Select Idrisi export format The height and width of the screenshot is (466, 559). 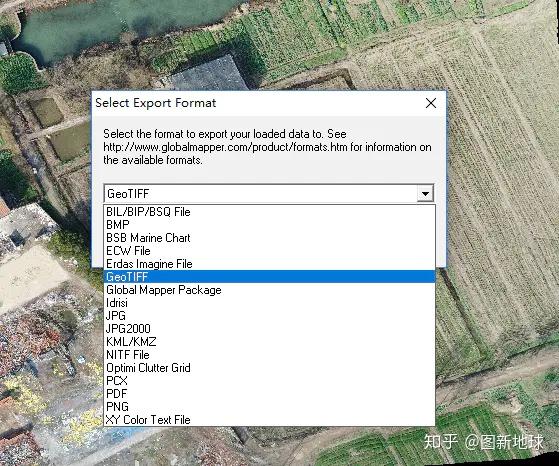[x=270, y=303]
